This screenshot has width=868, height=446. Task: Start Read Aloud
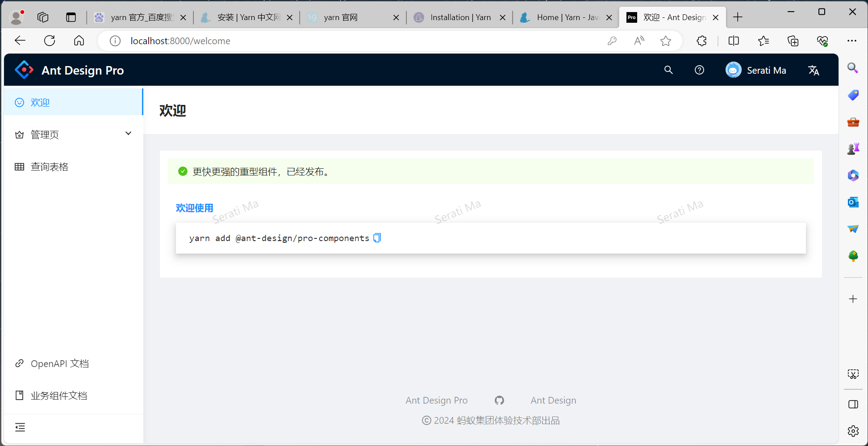639,41
